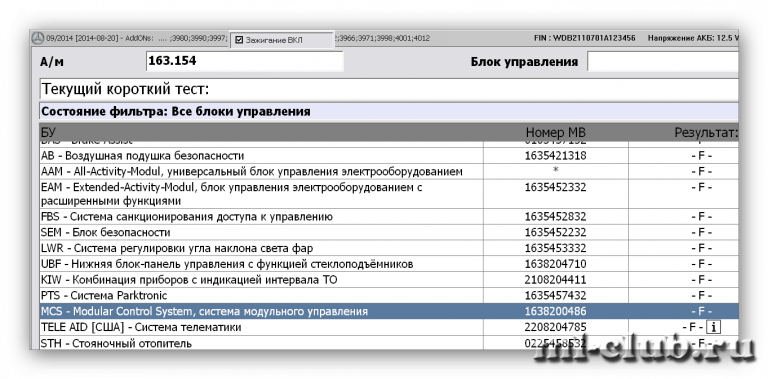This screenshot has height=379, width=768.
Task: Click the Напряжение АКБ voltage readout
Action: coord(693,38)
